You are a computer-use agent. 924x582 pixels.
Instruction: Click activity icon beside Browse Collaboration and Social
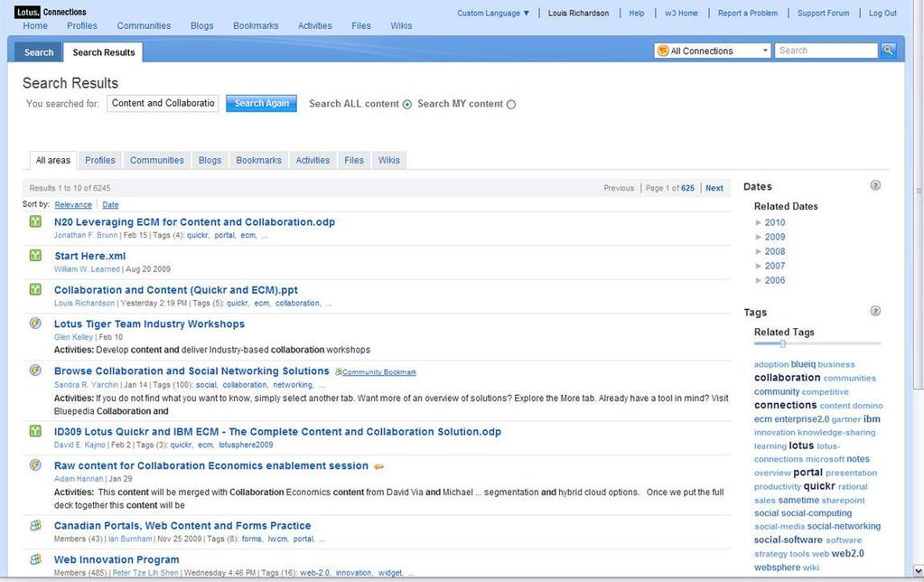click(35, 371)
